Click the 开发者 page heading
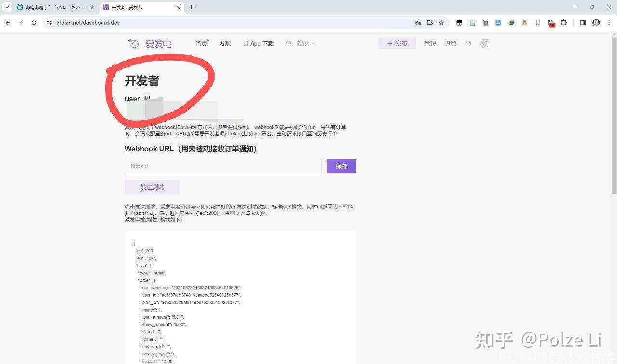The image size is (617, 364). click(142, 81)
